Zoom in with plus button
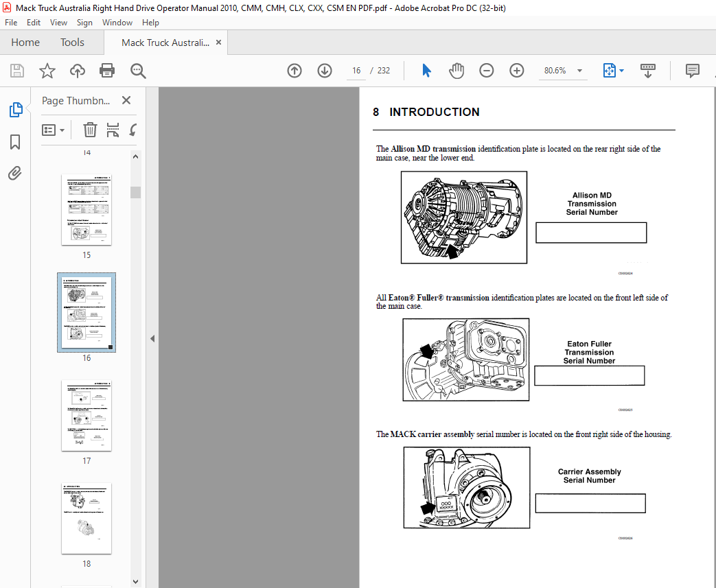This screenshot has width=716, height=588. [x=516, y=71]
